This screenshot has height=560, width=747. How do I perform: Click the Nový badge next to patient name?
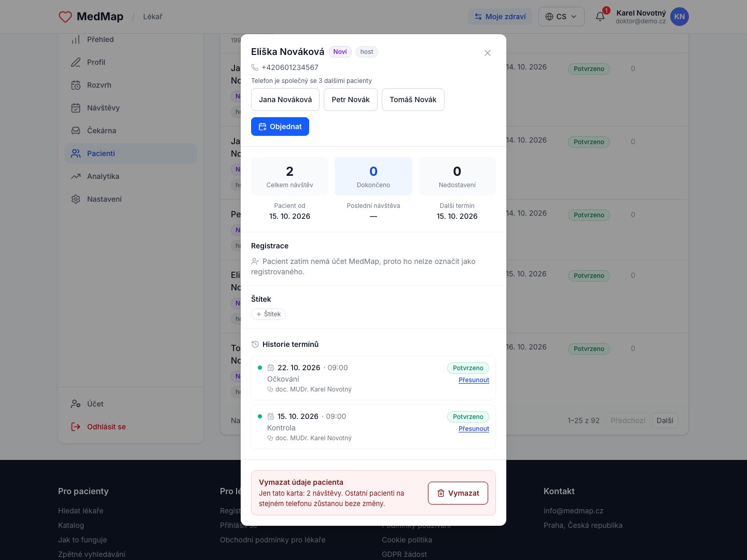point(340,52)
